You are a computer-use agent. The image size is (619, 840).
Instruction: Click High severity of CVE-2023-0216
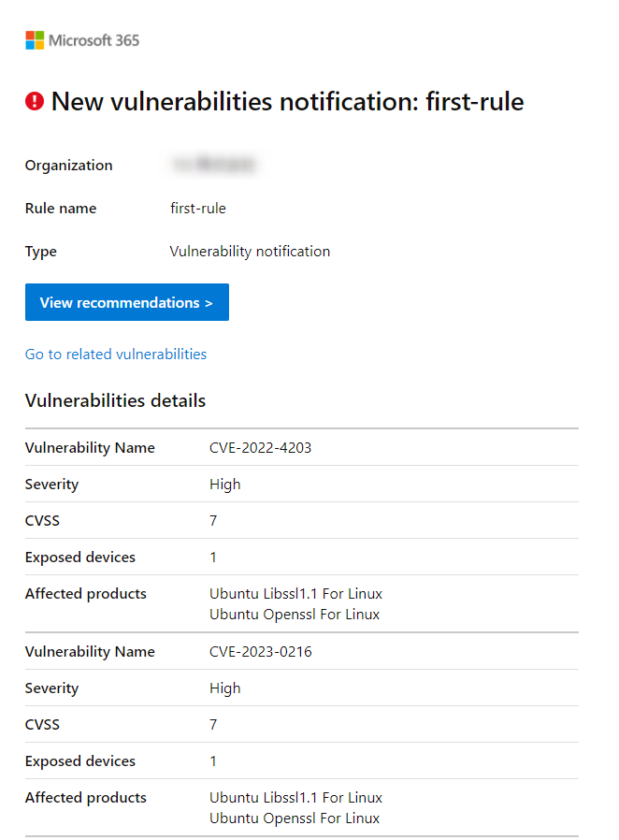pos(225,688)
